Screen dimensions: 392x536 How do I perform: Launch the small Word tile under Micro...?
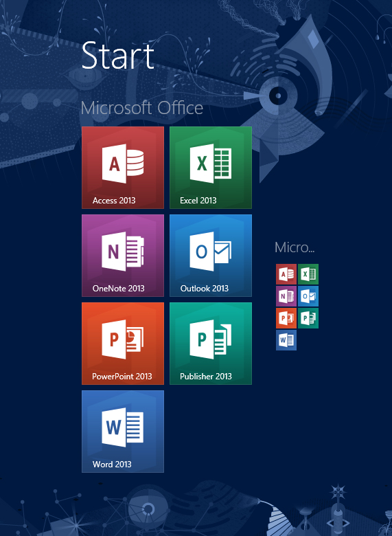tap(286, 339)
